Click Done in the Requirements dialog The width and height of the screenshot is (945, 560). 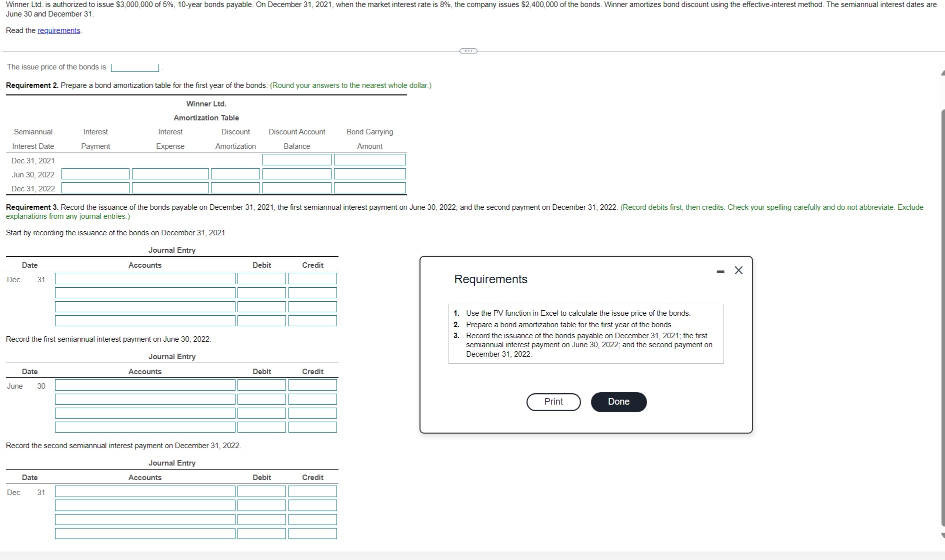(618, 402)
